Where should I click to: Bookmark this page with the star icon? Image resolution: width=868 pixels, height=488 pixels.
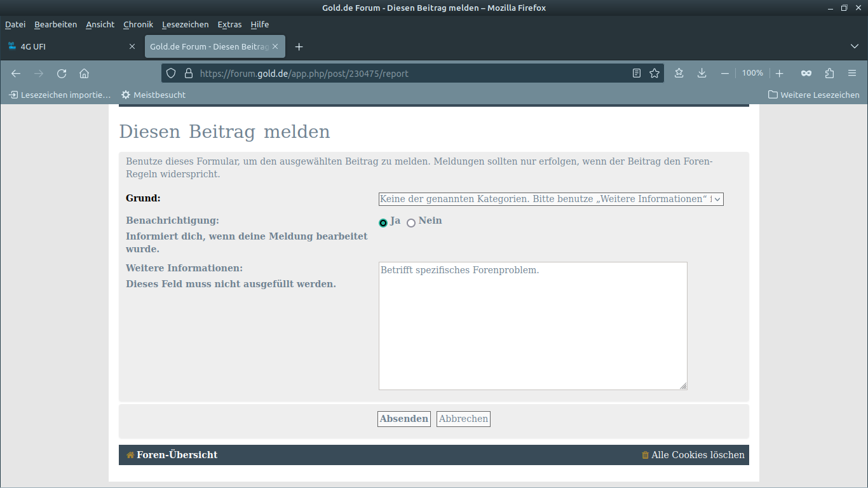pos(654,73)
